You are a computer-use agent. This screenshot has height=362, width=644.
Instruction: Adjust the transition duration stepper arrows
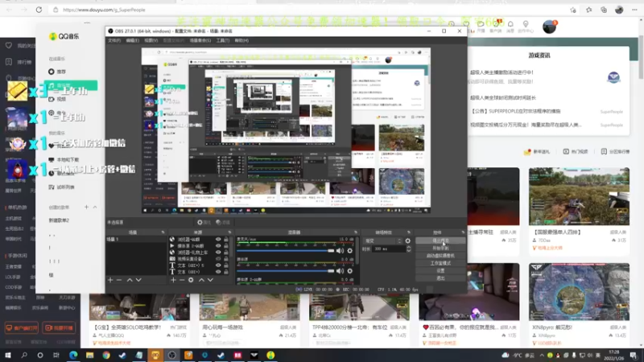[408, 249]
